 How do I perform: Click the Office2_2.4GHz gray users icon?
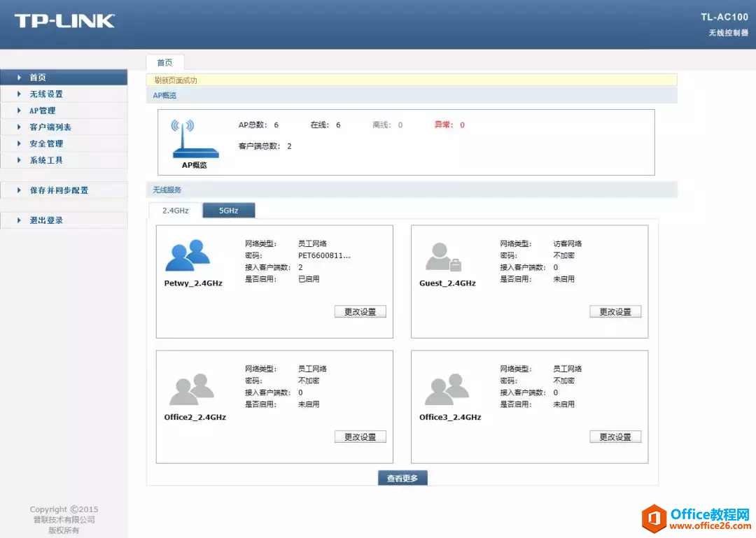click(x=192, y=390)
